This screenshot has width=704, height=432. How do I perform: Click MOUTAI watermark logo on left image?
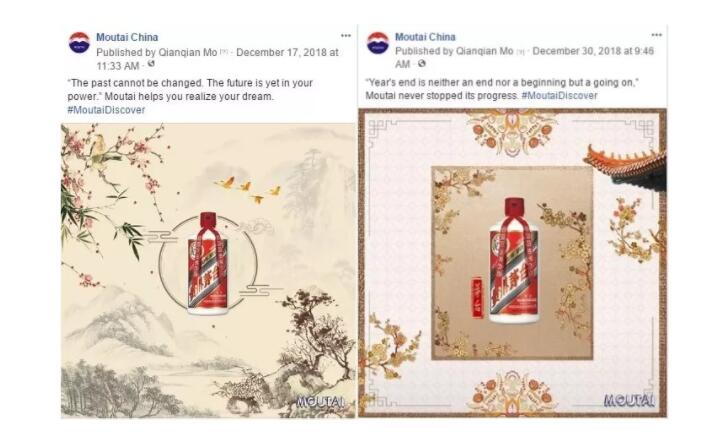click(321, 401)
